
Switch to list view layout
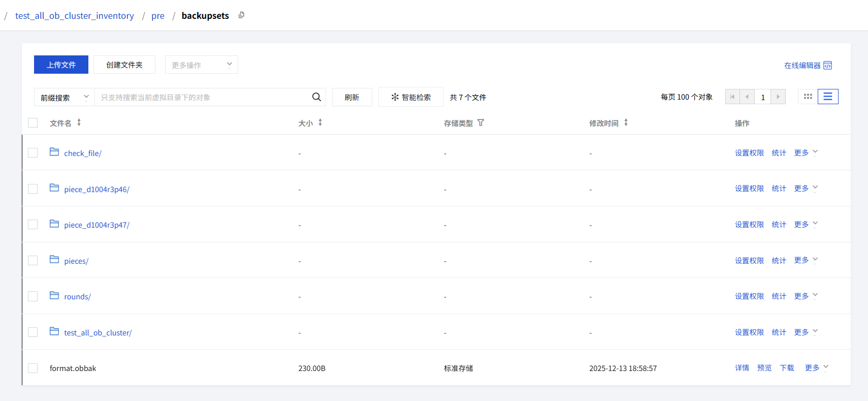click(x=827, y=97)
